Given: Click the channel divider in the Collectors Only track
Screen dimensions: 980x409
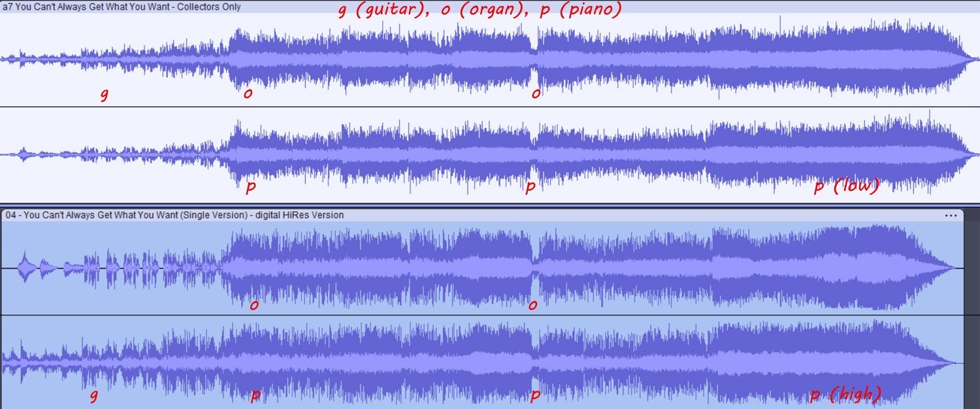Looking at the screenshot, I should click(x=490, y=106).
